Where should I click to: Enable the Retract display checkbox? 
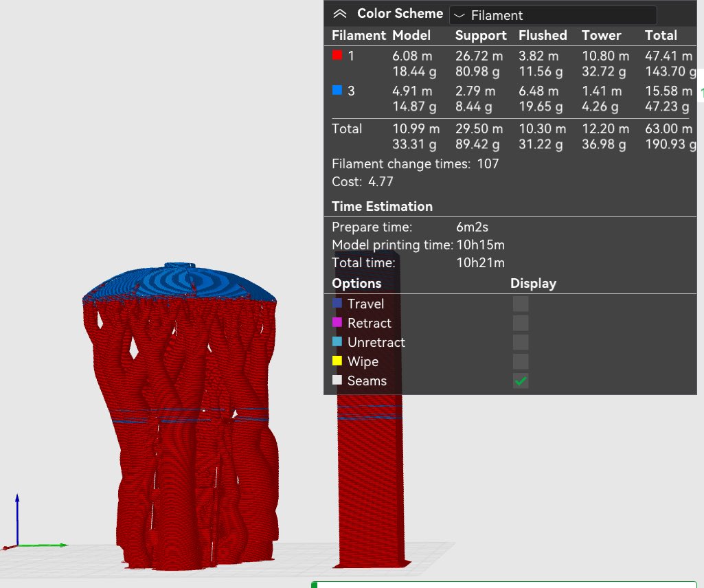coord(520,322)
